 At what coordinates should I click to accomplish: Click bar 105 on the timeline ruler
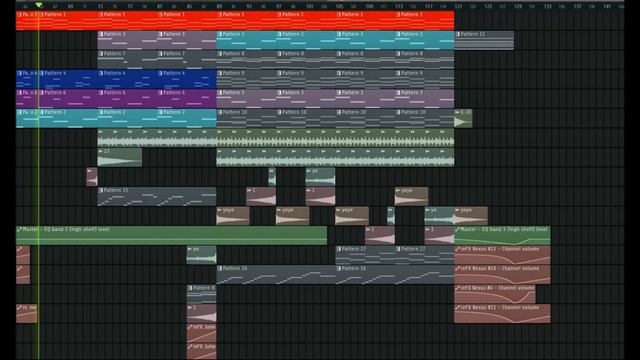[339, 7]
